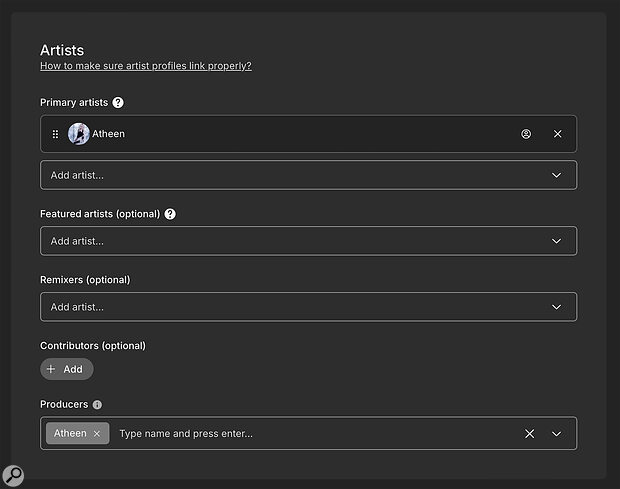Select the Atheen name in primary artists

[108, 134]
